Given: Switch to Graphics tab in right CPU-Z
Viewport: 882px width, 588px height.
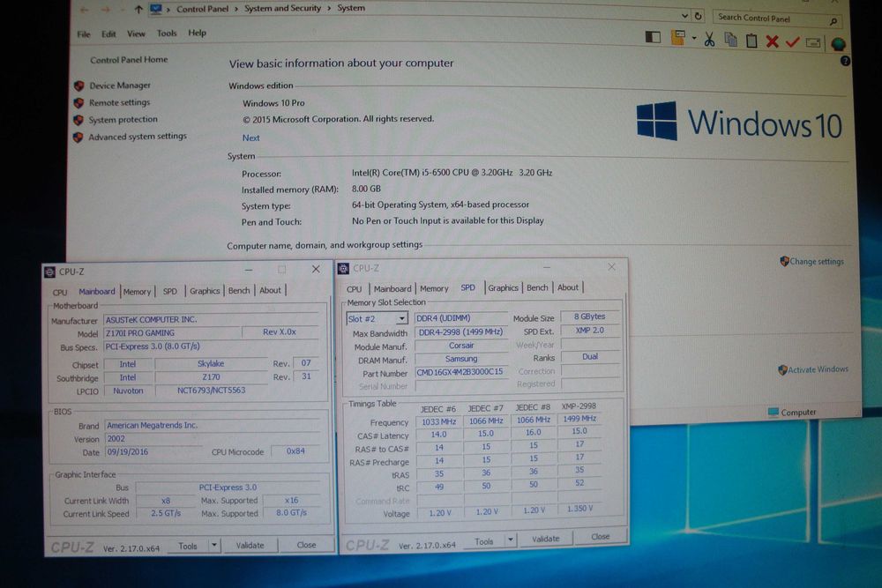Looking at the screenshot, I should click(x=503, y=287).
